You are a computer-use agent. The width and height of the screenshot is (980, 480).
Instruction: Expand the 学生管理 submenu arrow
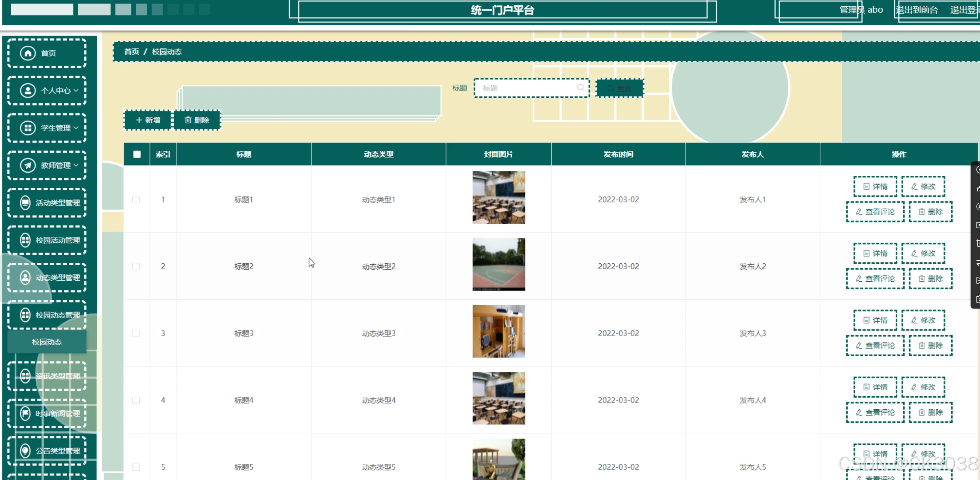[x=76, y=128]
